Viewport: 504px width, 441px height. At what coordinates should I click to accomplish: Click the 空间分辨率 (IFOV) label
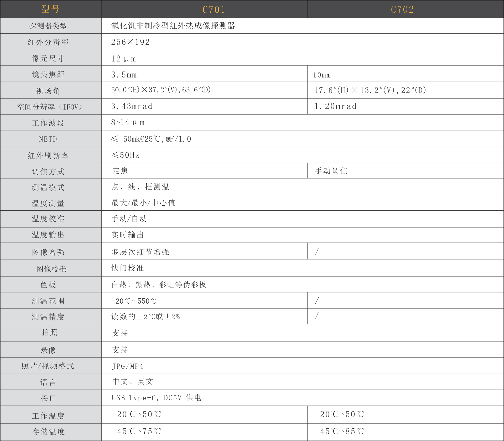point(50,107)
